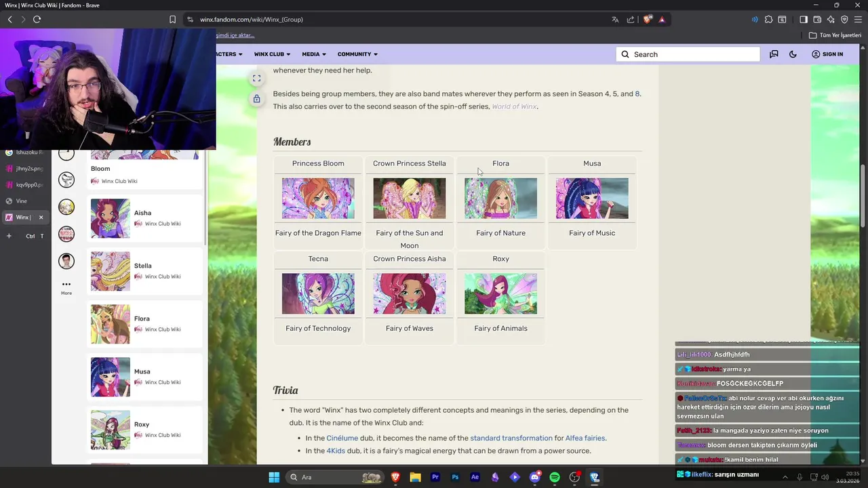Open File Explorer from the taskbar
The image size is (868, 488).
tap(415, 477)
